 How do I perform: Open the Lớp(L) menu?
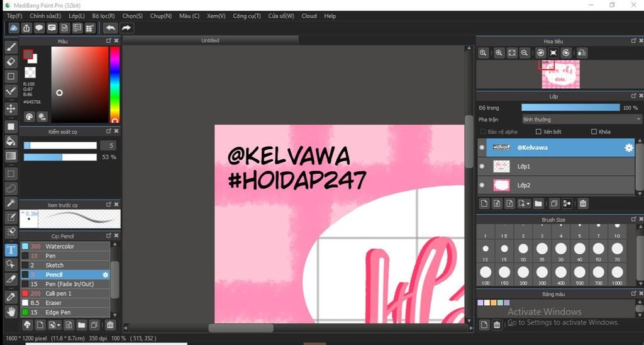pyautogui.click(x=77, y=16)
